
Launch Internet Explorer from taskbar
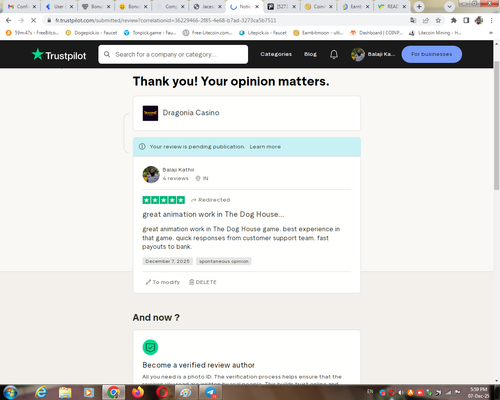click(41, 392)
